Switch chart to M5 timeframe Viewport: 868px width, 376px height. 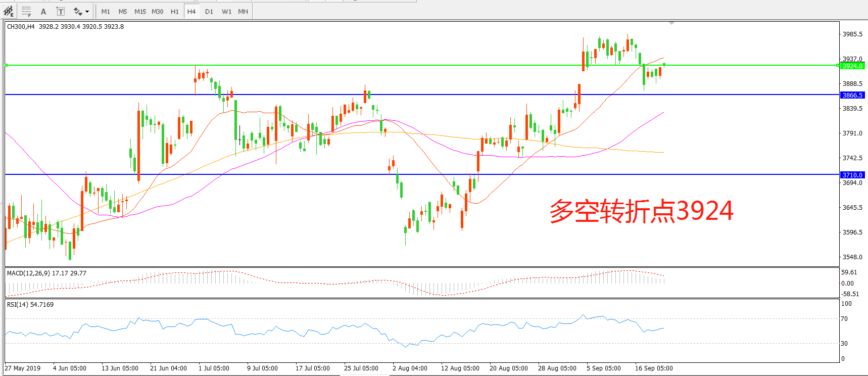(x=123, y=11)
